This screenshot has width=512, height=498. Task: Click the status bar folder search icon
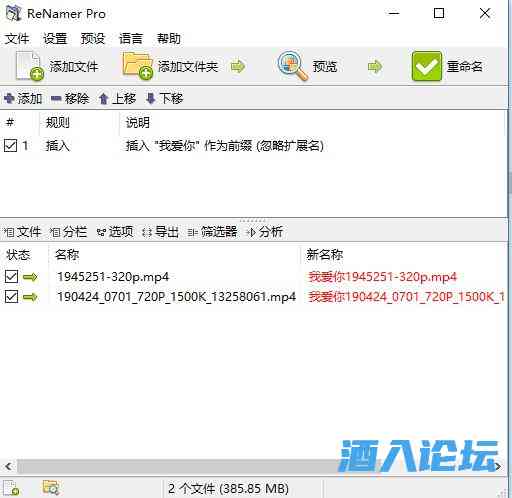[51, 488]
